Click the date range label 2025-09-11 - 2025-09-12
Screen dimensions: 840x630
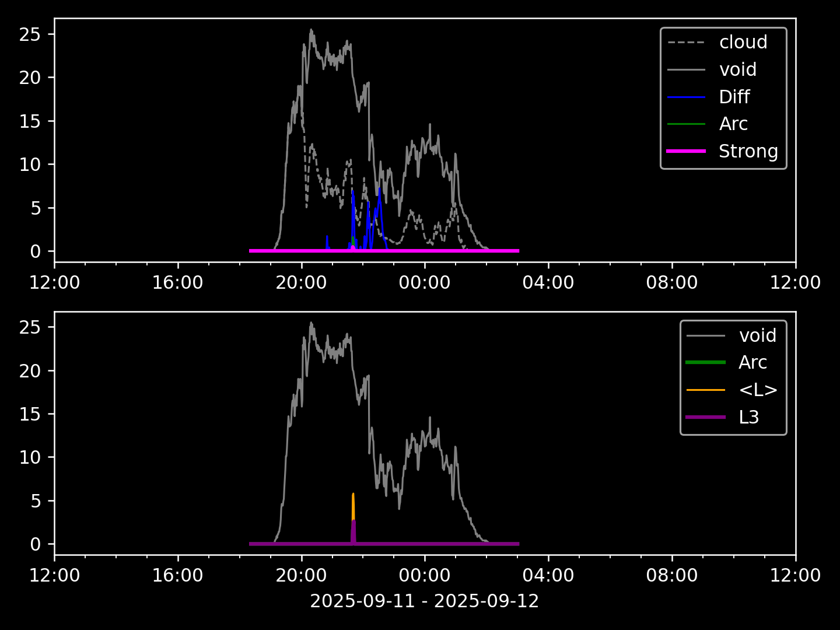(x=424, y=601)
